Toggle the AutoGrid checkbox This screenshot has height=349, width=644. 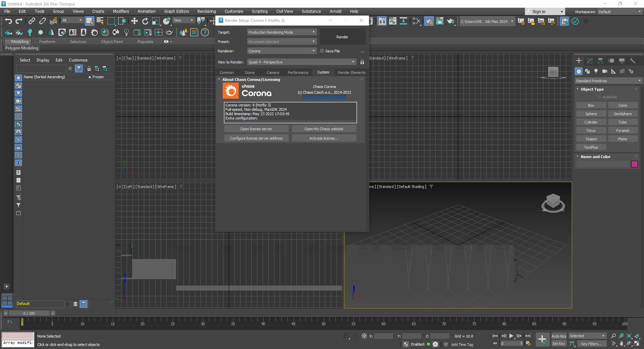point(599,97)
